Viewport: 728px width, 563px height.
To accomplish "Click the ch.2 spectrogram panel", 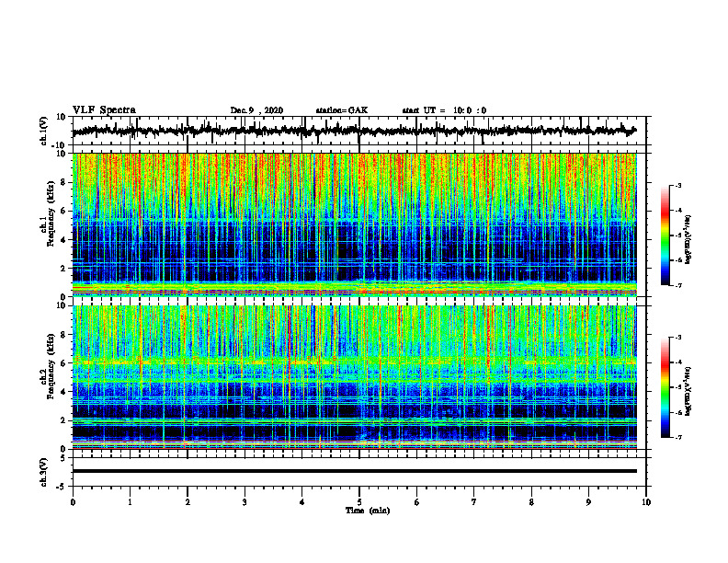I will point(355,377).
